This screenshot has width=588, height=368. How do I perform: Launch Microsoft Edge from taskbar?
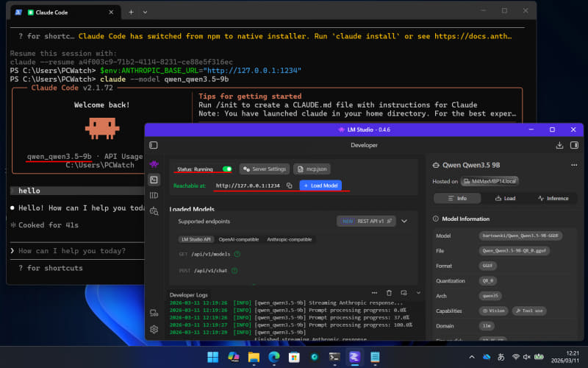pos(274,357)
